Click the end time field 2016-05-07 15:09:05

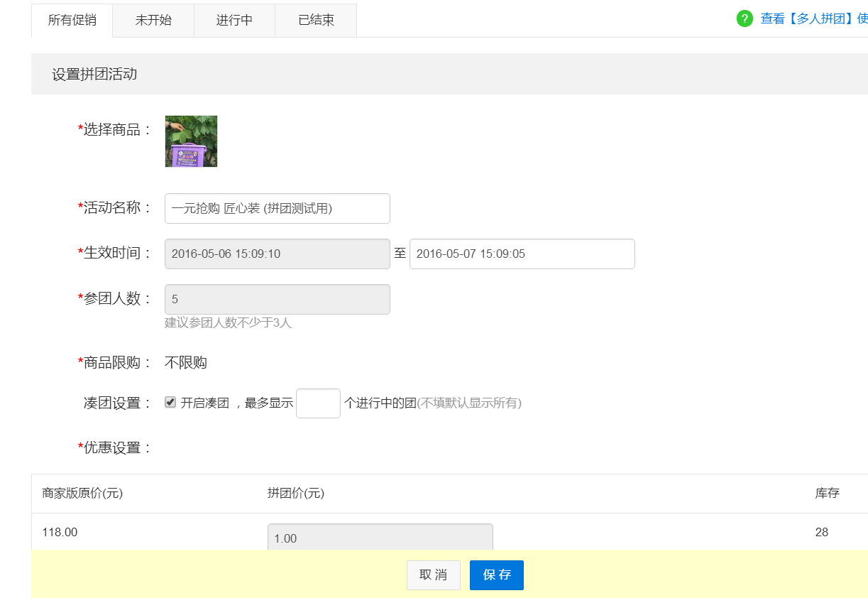(x=522, y=254)
